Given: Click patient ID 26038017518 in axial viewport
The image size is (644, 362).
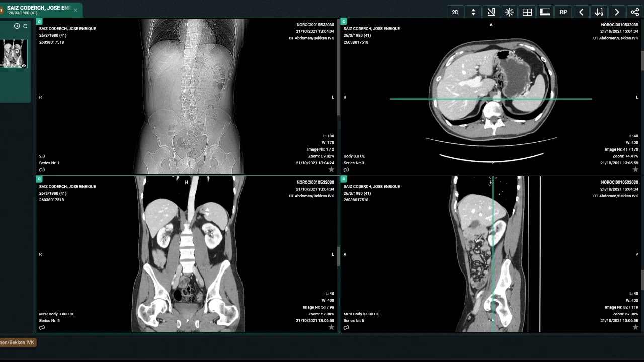Looking at the screenshot, I should point(356,42).
